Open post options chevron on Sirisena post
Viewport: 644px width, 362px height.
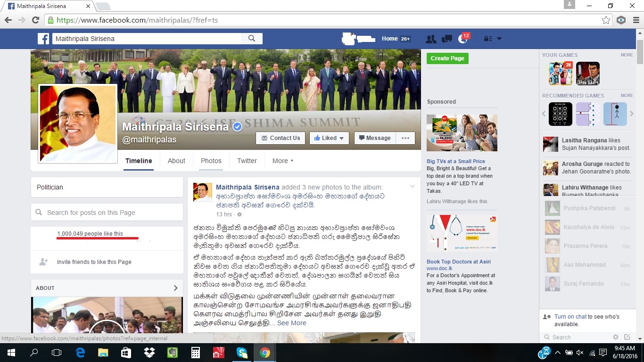pyautogui.click(x=413, y=187)
